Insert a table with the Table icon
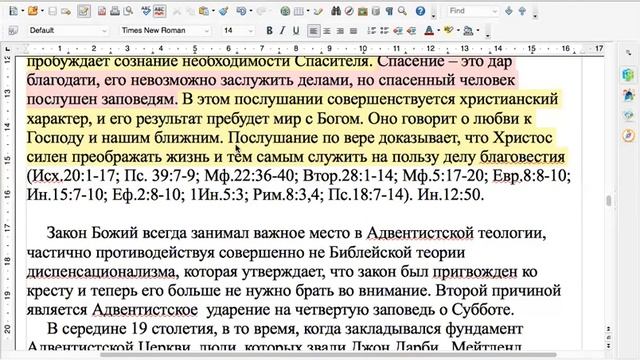 click(299, 11)
